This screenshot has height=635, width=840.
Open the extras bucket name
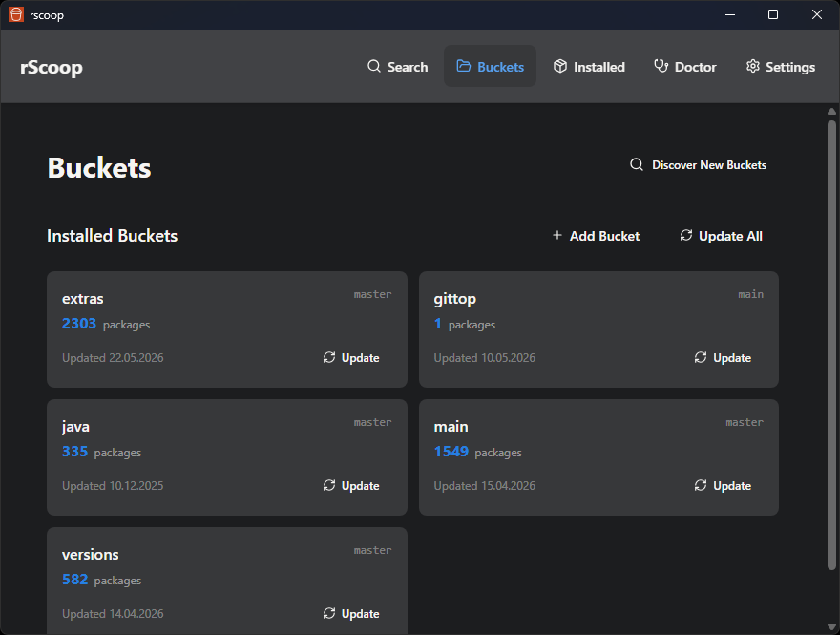[82, 299]
